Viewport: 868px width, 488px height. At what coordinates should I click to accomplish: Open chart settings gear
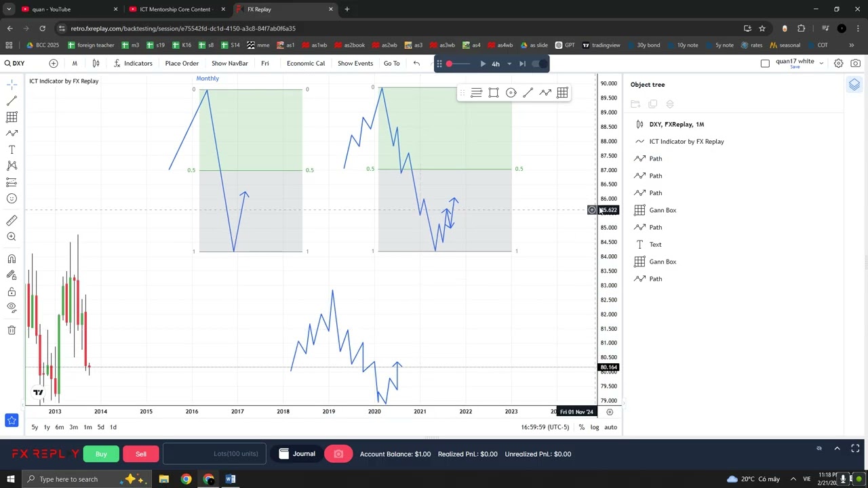pos(839,63)
